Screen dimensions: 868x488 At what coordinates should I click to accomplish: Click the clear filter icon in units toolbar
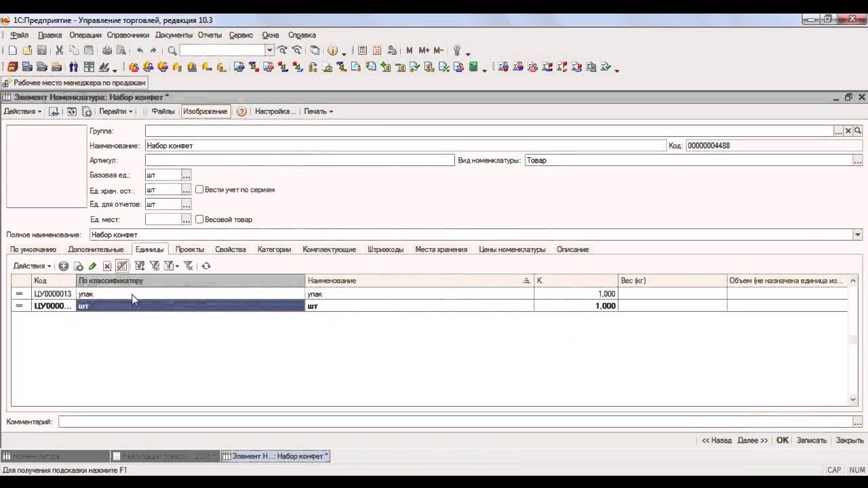click(189, 266)
